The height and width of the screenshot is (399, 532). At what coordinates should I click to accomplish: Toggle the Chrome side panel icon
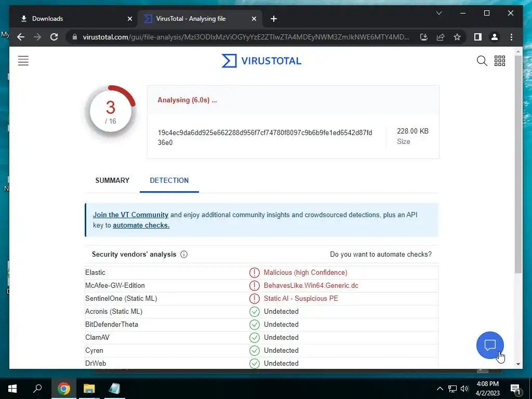478,37
